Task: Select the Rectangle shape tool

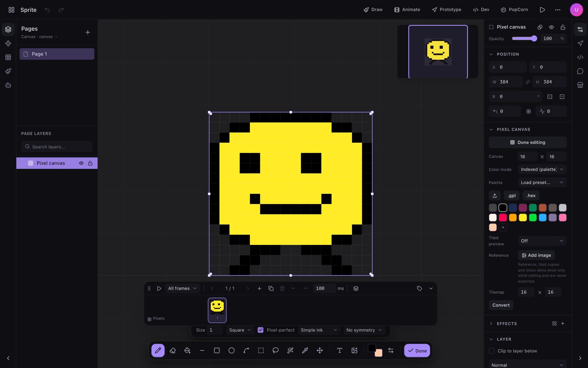Action: tap(217, 350)
